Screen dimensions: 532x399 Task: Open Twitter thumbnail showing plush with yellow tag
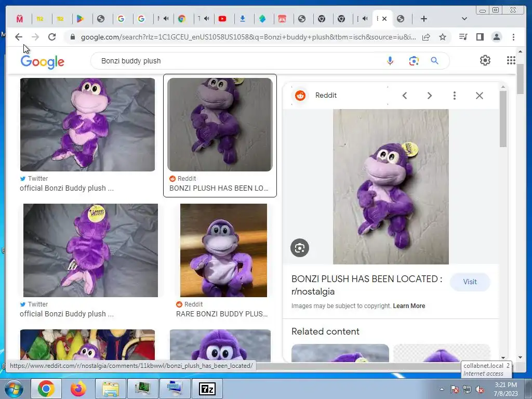[90, 250]
